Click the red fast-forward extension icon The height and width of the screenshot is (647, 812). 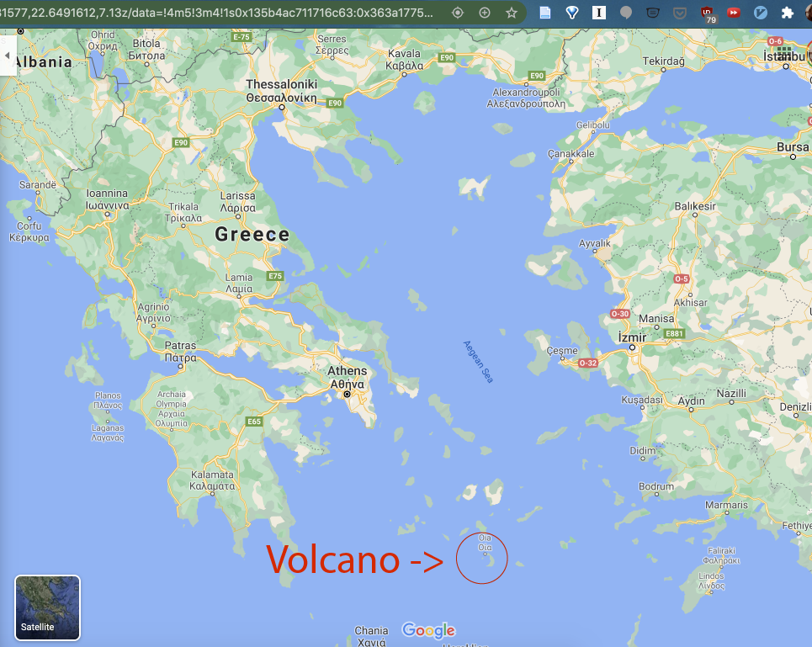(733, 13)
